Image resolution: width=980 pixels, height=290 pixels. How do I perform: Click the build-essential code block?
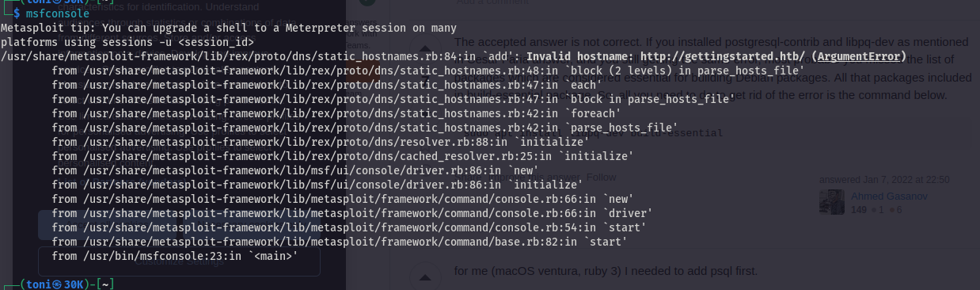click(x=712, y=133)
